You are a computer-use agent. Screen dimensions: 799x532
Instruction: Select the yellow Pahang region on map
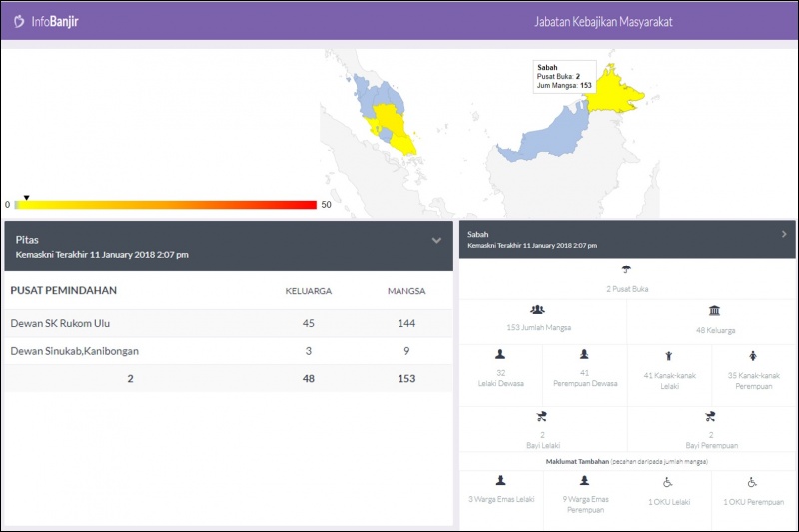(390, 117)
